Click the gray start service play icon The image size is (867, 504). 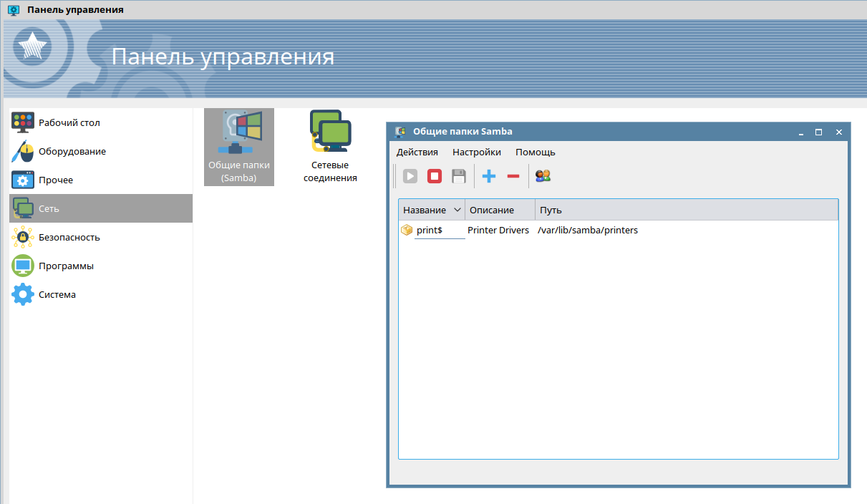click(x=410, y=176)
